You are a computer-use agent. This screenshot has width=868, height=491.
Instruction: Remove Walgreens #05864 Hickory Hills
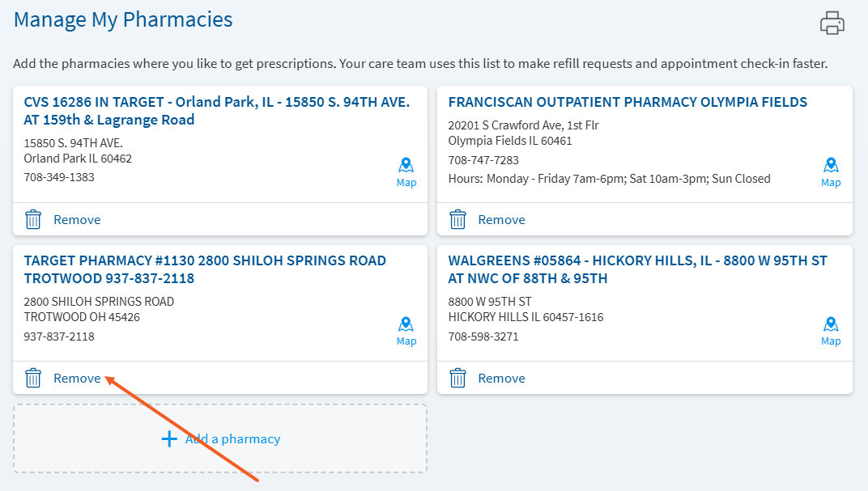[501, 379]
